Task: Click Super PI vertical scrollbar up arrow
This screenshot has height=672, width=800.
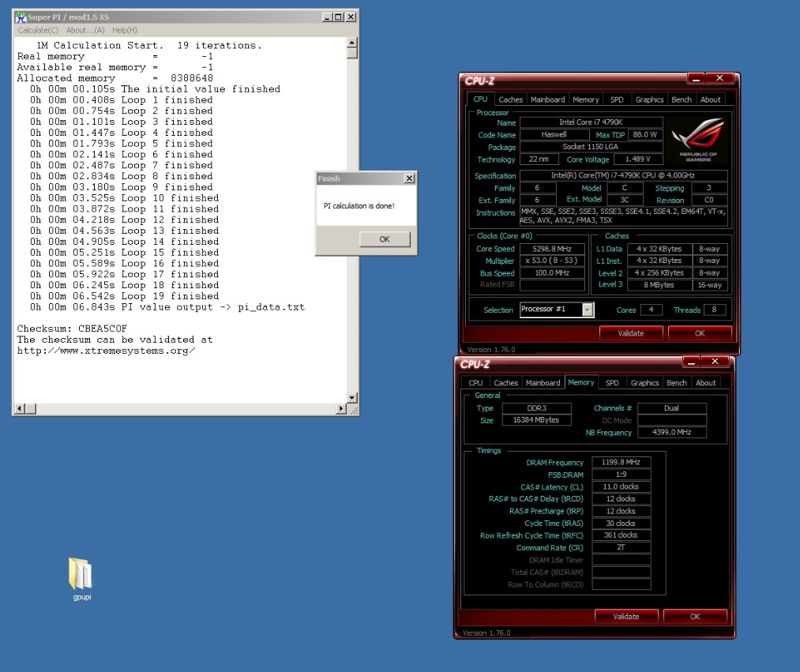Action: click(351, 43)
